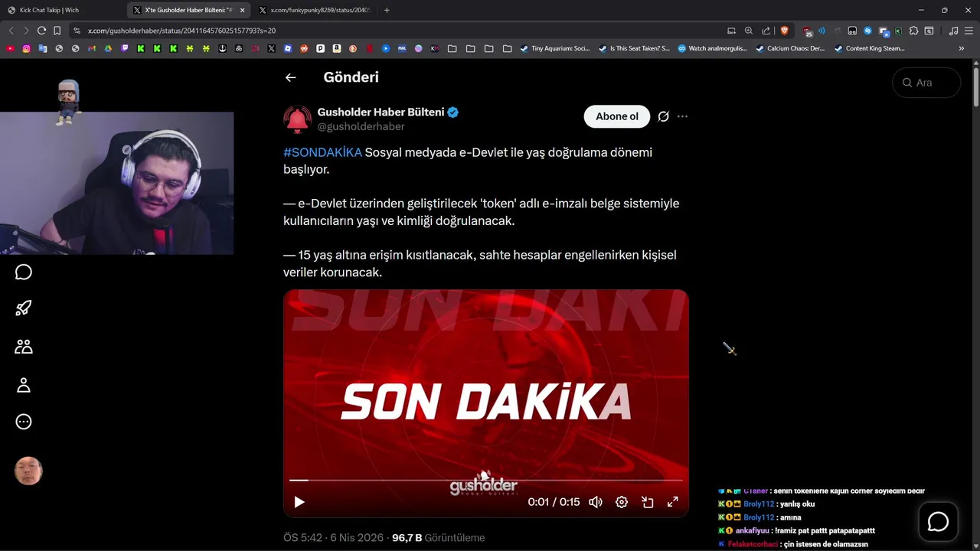Switch to funkypunky8269 status tab

click(x=315, y=10)
